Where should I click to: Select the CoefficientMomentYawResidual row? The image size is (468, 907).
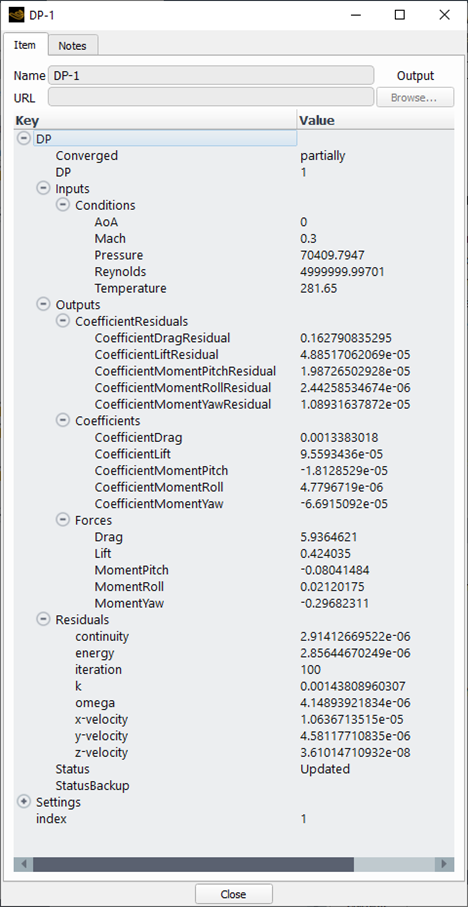[x=234, y=404]
